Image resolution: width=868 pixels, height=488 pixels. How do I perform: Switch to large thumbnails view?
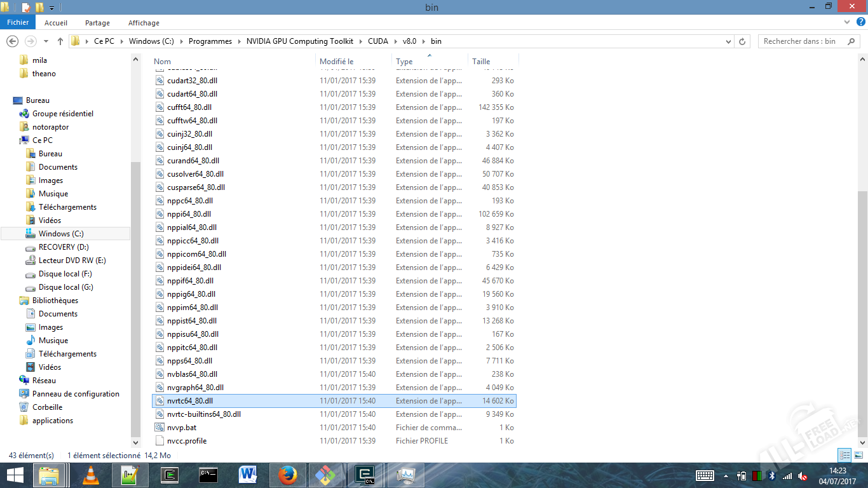point(858,455)
